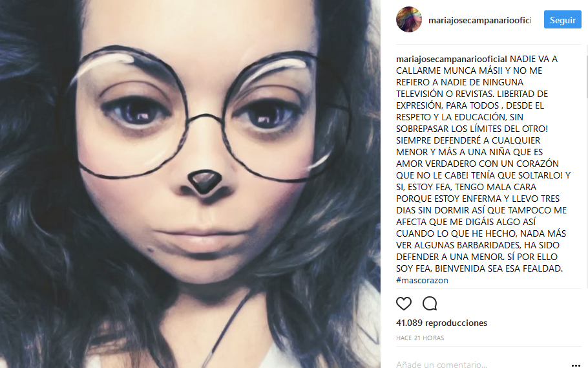Like the post with the heart icon
The height and width of the screenshot is (368, 588).
(x=404, y=303)
